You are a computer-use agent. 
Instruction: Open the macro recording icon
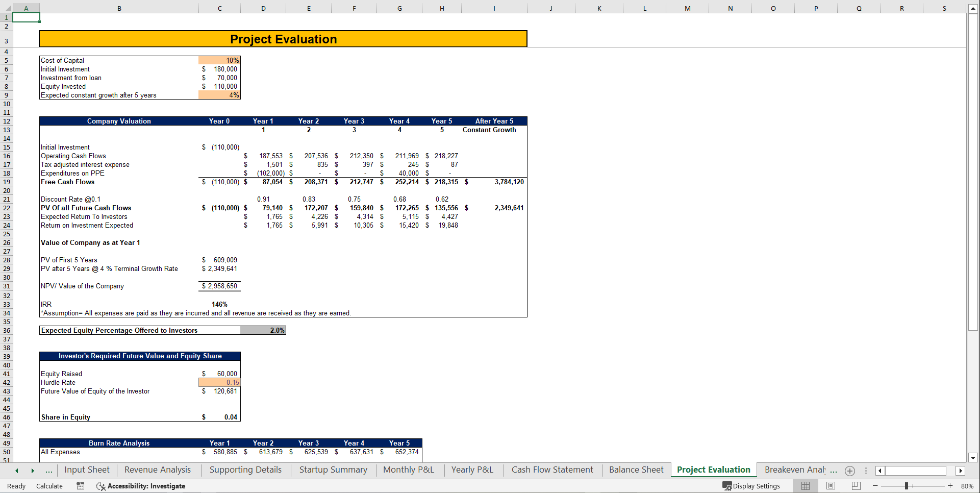click(x=80, y=486)
